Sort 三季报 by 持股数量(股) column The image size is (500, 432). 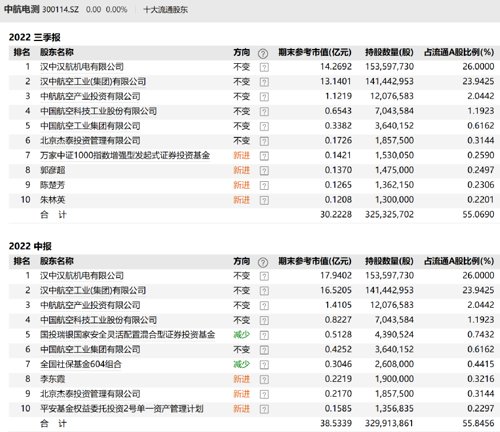click(389, 52)
